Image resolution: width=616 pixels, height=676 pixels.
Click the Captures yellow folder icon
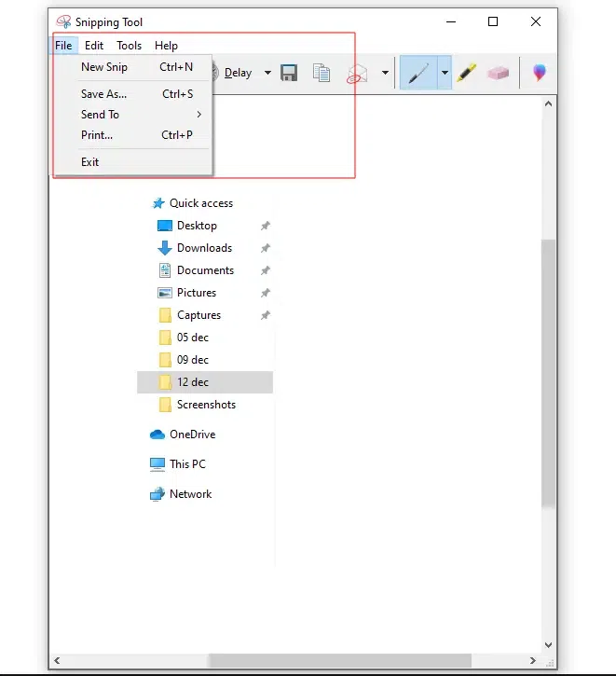point(165,315)
